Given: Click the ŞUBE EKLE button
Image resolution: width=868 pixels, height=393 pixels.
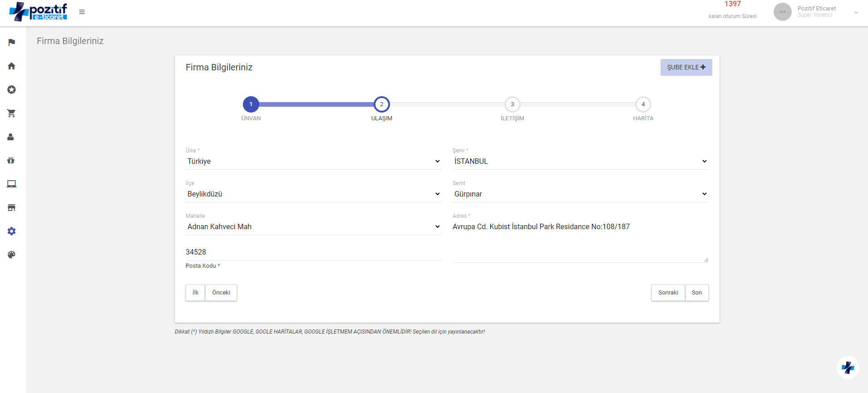Looking at the screenshot, I should click(x=686, y=68).
